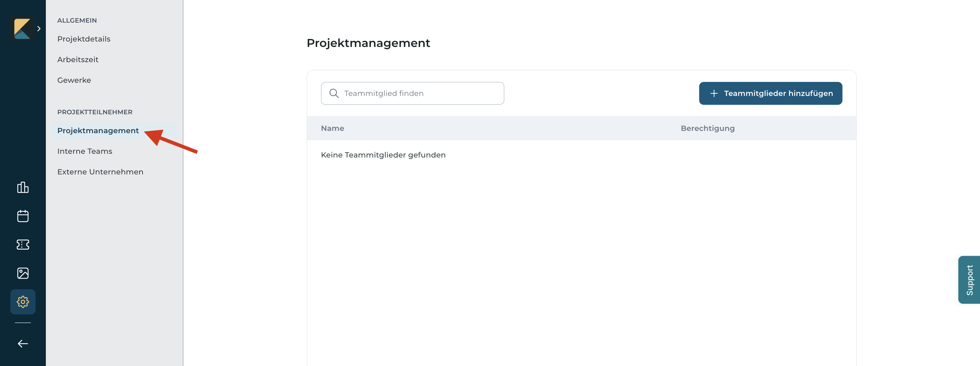This screenshot has width=980, height=366.
Task: Select the settings gear icon
Action: coord(23,302)
